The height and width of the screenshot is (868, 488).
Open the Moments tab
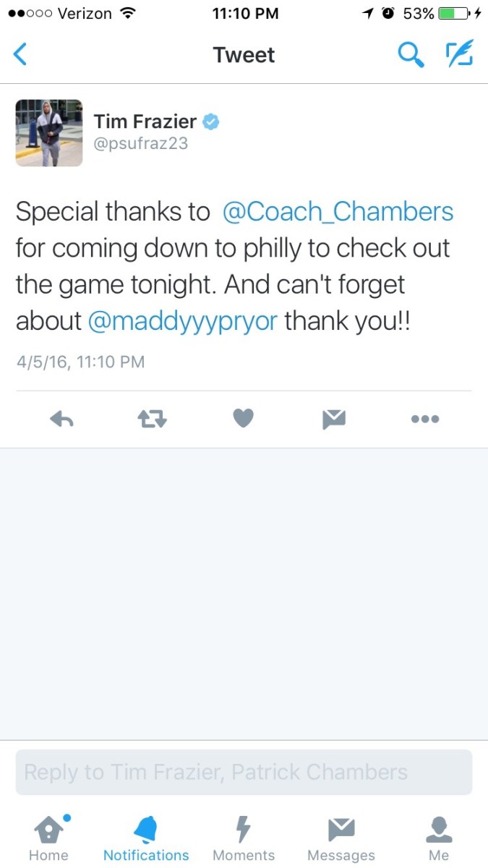click(x=244, y=839)
